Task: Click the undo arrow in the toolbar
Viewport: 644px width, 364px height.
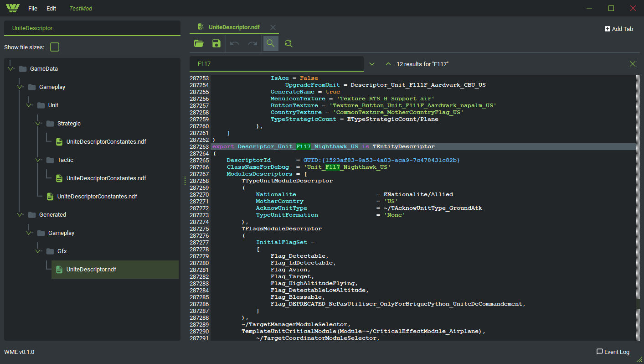Action: pos(235,43)
